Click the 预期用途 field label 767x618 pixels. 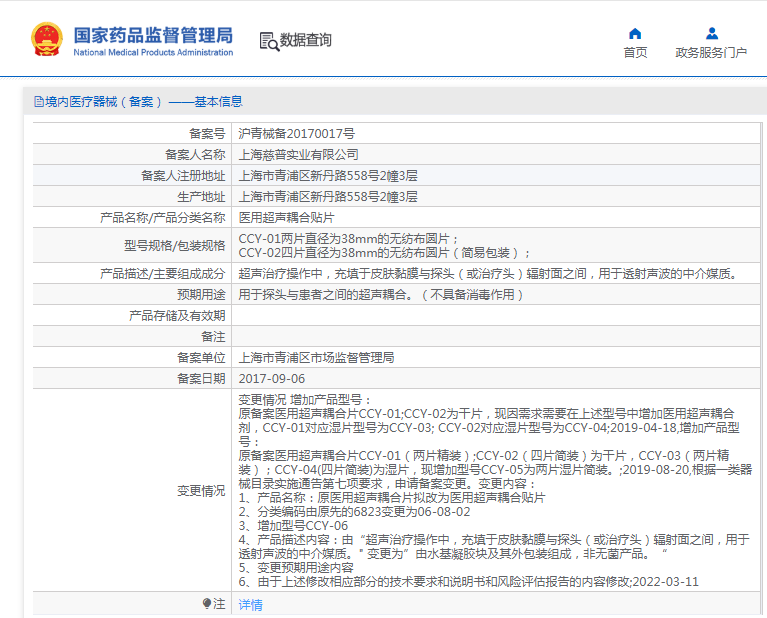click(201, 295)
